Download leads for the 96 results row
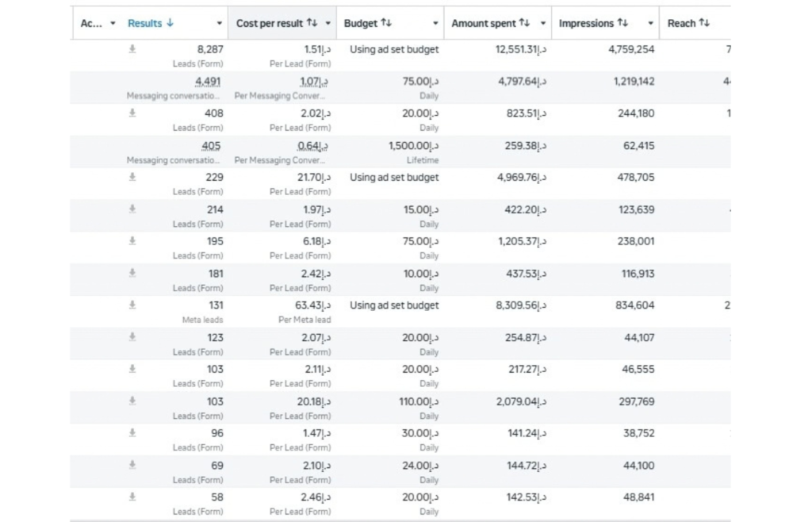 click(x=132, y=433)
